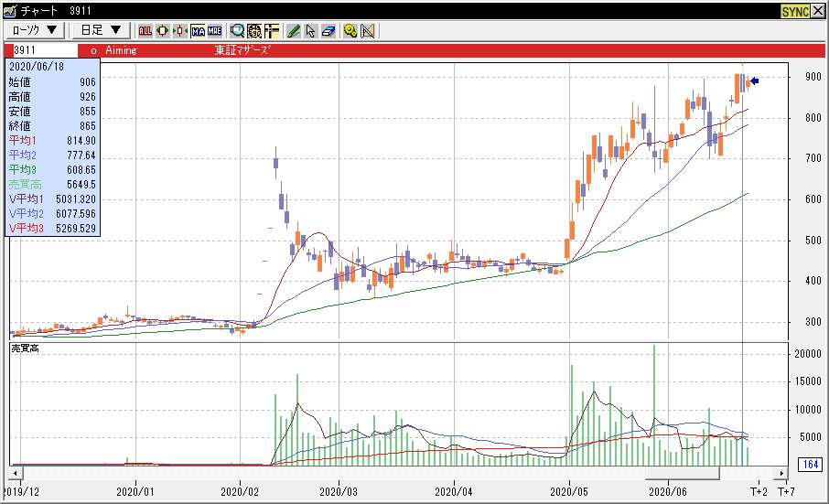The height and width of the screenshot is (504, 829).
Task: Select the arrow pointer cursor tool
Action: click(x=310, y=30)
